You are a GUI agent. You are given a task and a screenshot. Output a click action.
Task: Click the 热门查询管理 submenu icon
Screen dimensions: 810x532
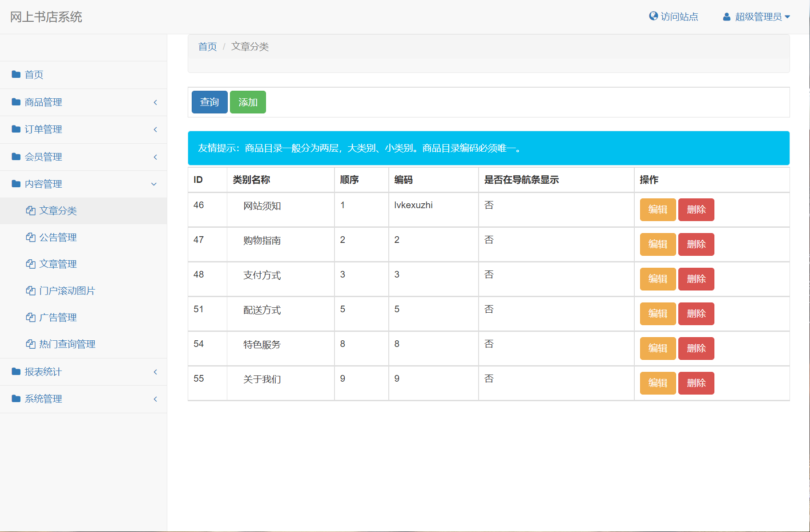tap(30, 344)
